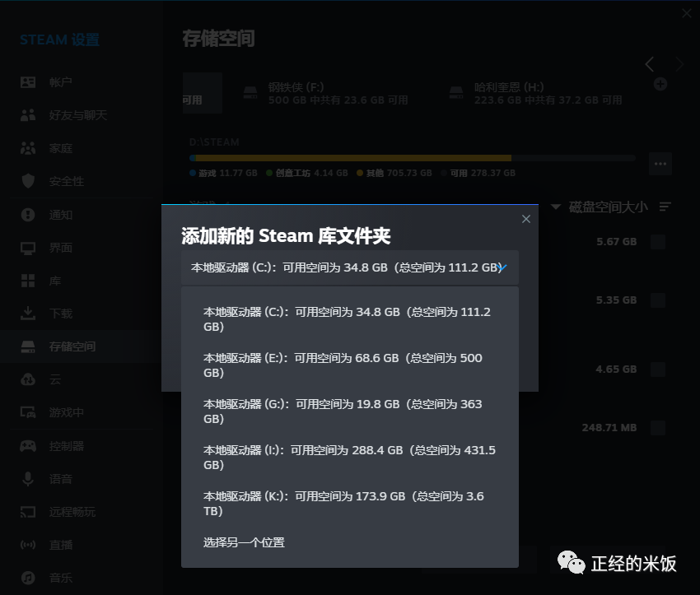Screen dimensions: 700x595
Task: Click the 存储空间 page heading
Action: click(219, 39)
